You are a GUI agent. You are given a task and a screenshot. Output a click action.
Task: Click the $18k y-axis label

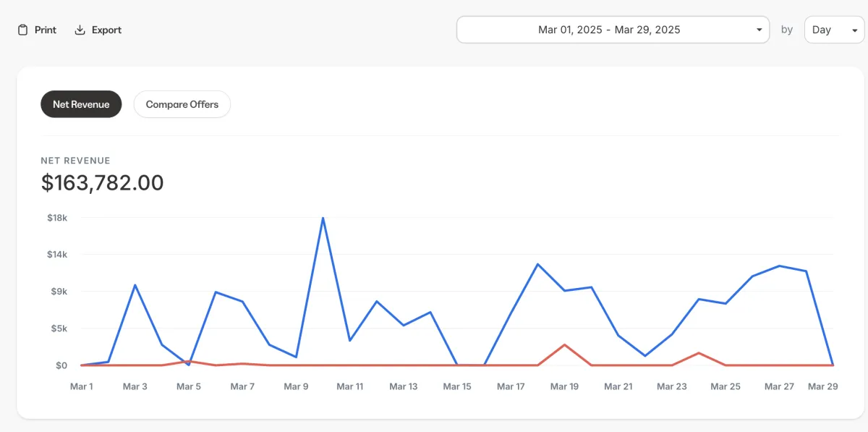pos(57,218)
